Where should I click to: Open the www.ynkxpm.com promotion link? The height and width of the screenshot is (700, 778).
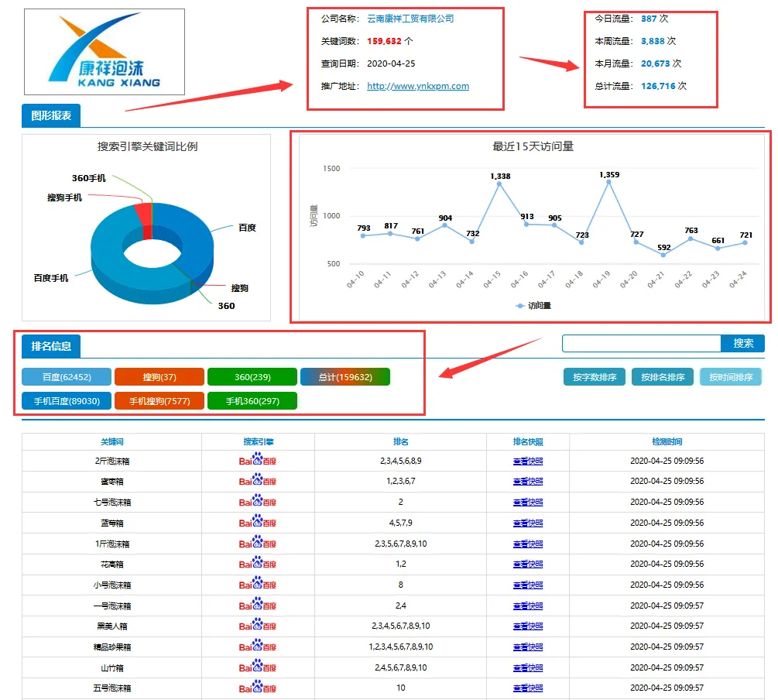pos(418,86)
